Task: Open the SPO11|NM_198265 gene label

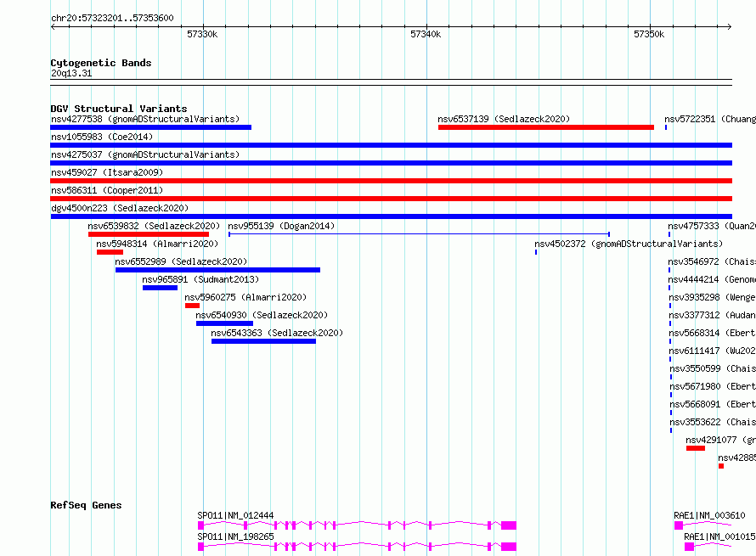Action: 235,536
